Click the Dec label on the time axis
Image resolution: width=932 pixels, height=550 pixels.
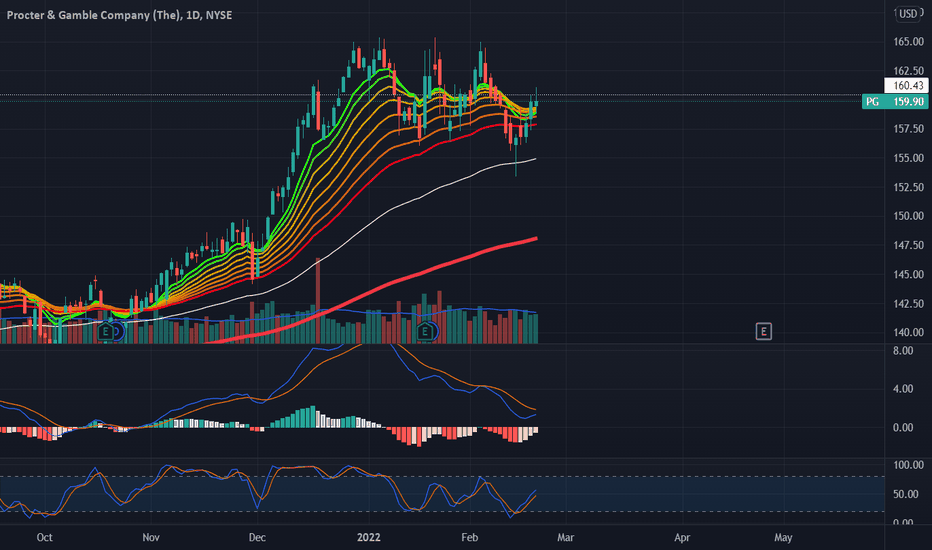click(257, 538)
